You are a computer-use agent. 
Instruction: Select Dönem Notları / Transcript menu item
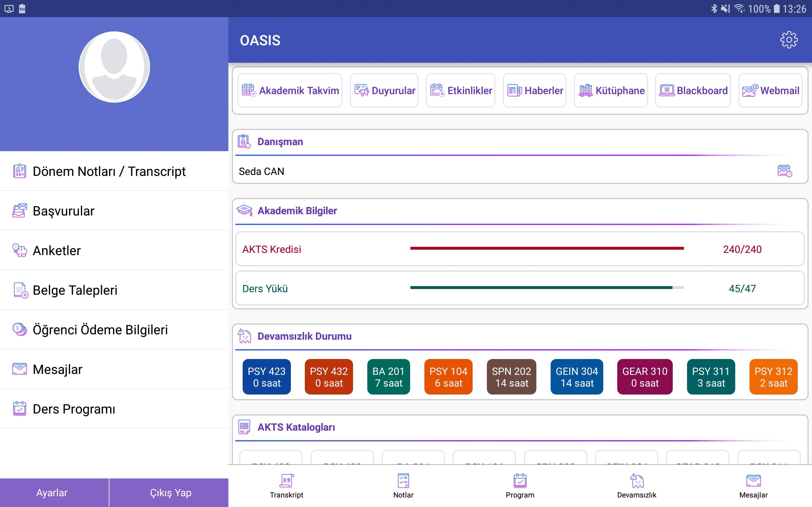click(109, 171)
